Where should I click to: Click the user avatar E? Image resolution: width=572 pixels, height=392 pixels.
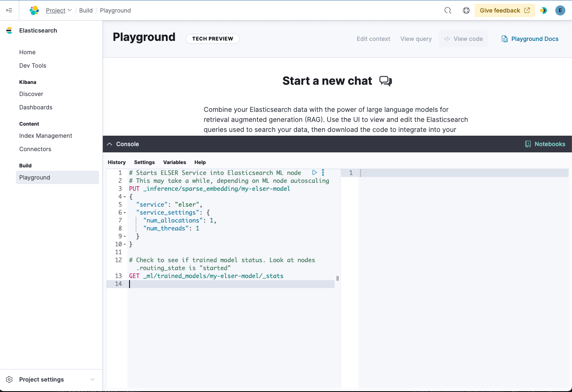pyautogui.click(x=560, y=10)
